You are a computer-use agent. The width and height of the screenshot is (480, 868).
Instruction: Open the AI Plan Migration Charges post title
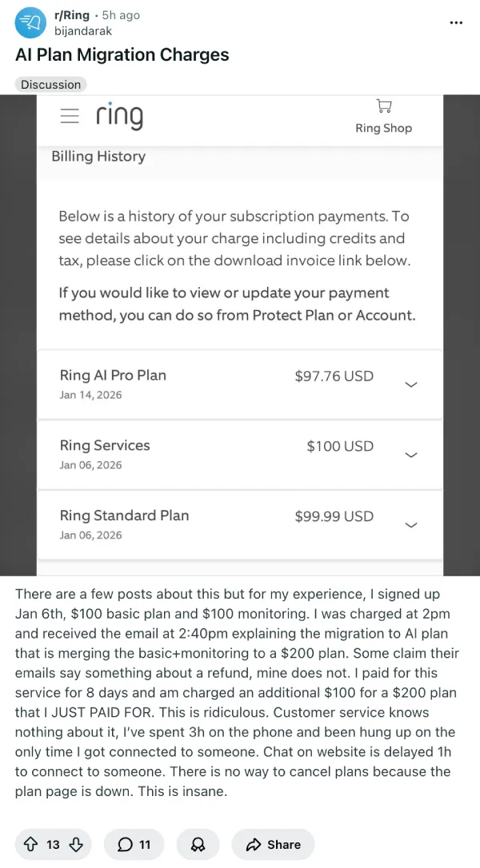(122, 55)
